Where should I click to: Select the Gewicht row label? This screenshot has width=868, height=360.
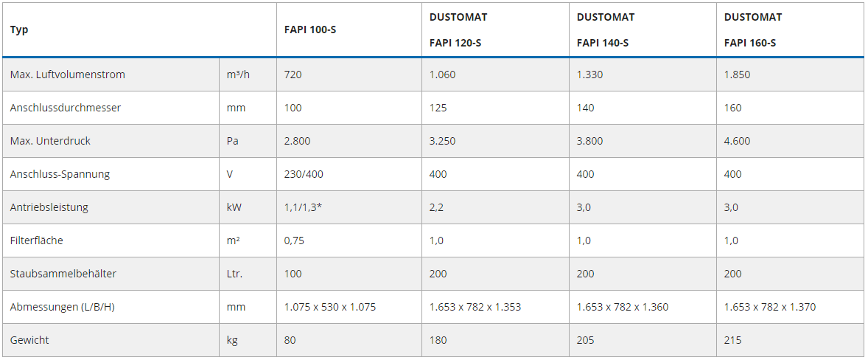[x=29, y=340]
